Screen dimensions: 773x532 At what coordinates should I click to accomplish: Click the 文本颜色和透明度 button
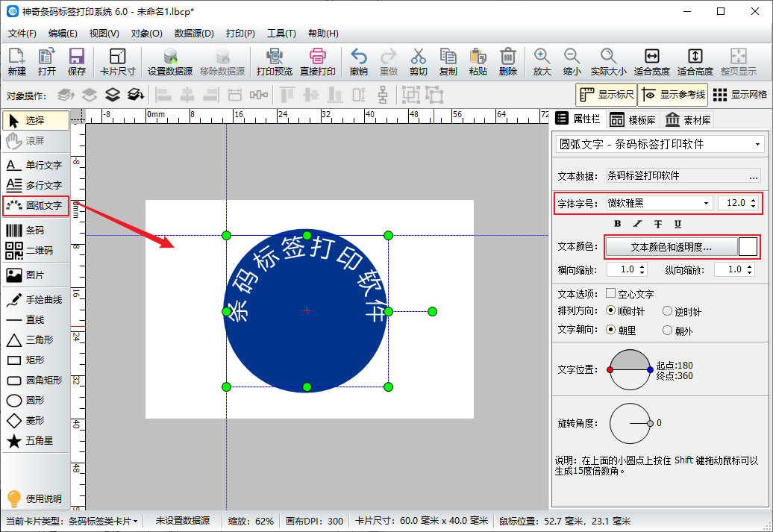(670, 246)
